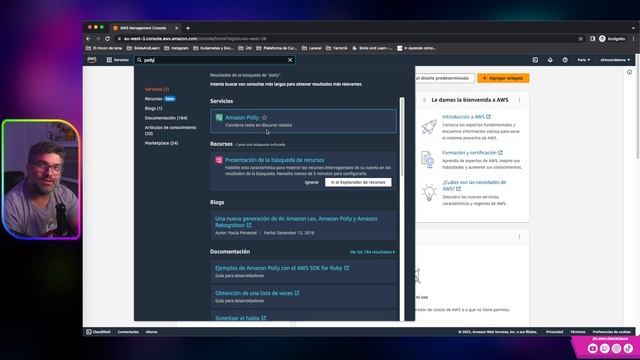Click Comentarios in the footer
The width and height of the screenshot is (640, 360).
[128, 332]
